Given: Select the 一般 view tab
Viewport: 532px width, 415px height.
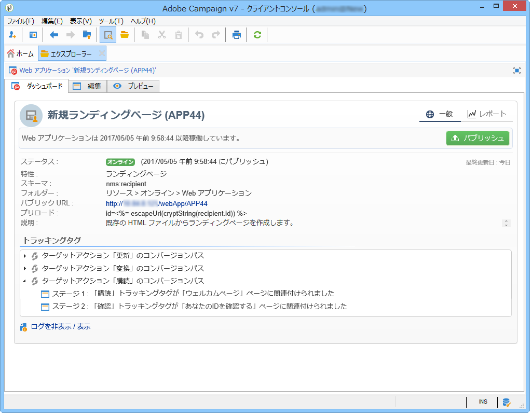Looking at the screenshot, I should point(440,114).
